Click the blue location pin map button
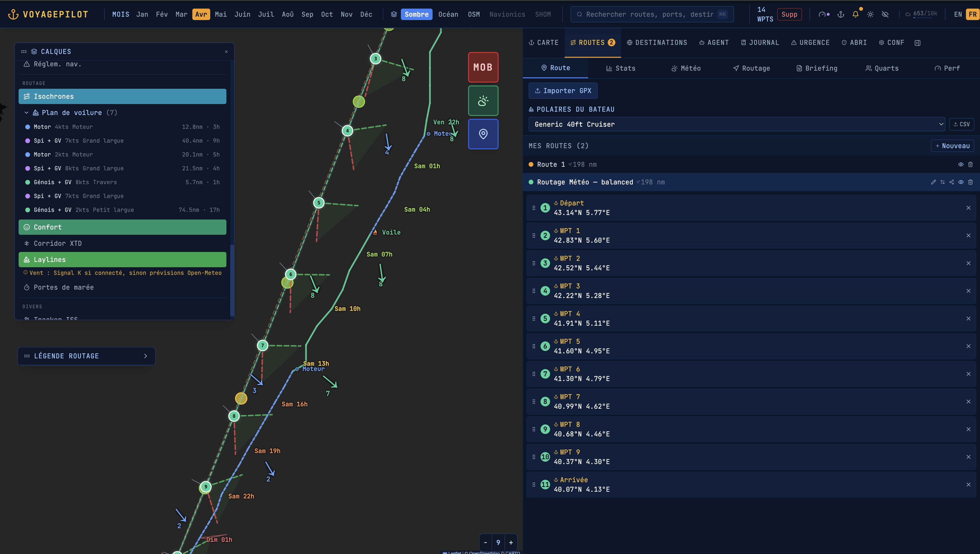980x554 pixels. coord(483,134)
